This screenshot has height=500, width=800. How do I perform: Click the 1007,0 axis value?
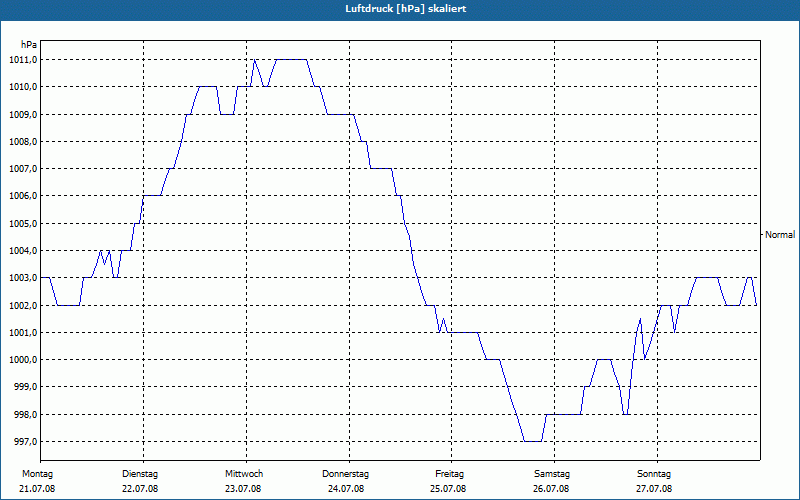tap(23, 168)
